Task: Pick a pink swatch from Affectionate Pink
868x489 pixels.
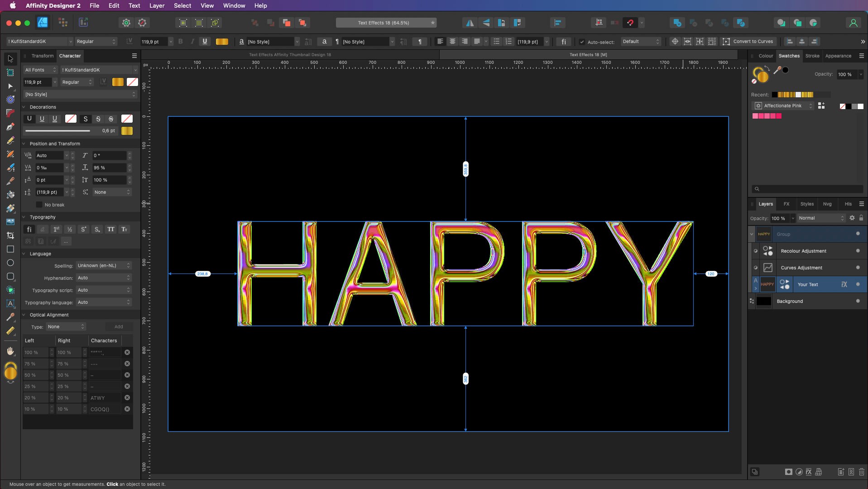Action: point(756,116)
